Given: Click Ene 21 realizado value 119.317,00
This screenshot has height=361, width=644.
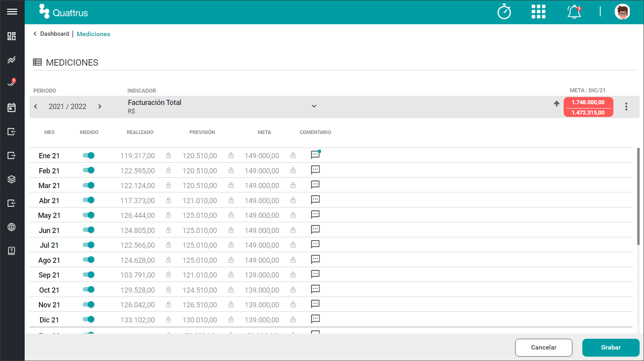Looking at the screenshot, I should point(138,156).
